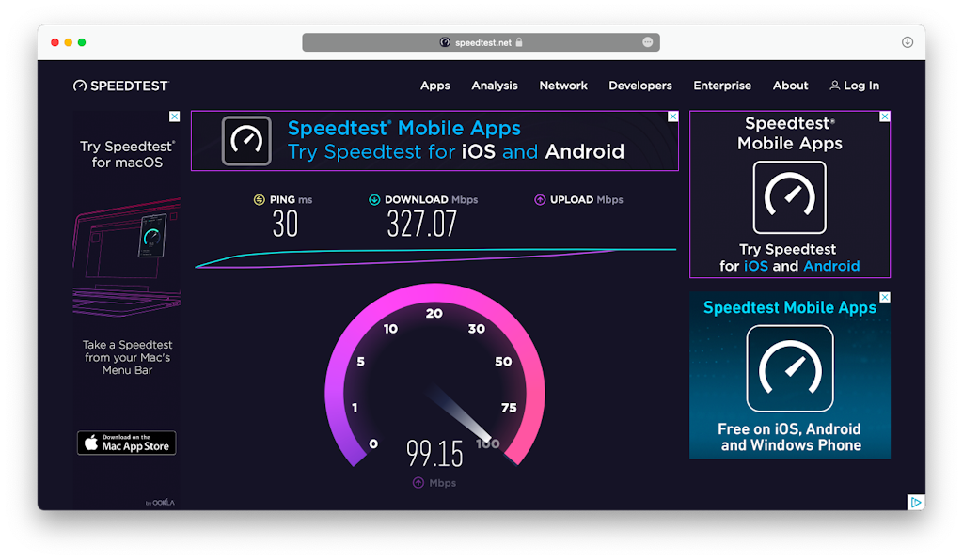The image size is (963, 560).
Task: Open the Apps menu
Action: 434,86
